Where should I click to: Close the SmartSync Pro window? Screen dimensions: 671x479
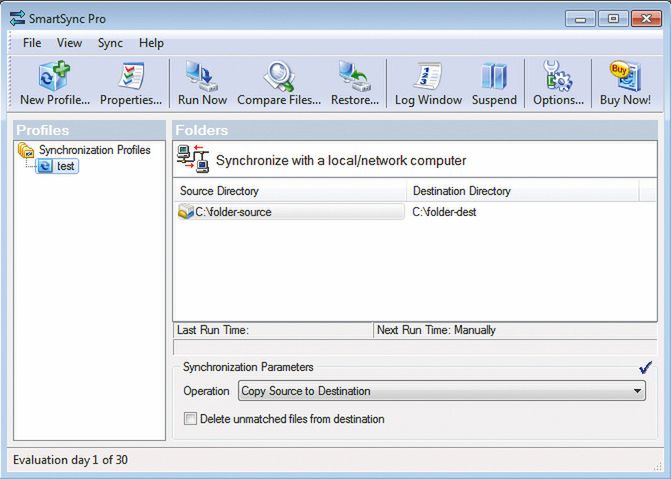pyautogui.click(x=646, y=19)
